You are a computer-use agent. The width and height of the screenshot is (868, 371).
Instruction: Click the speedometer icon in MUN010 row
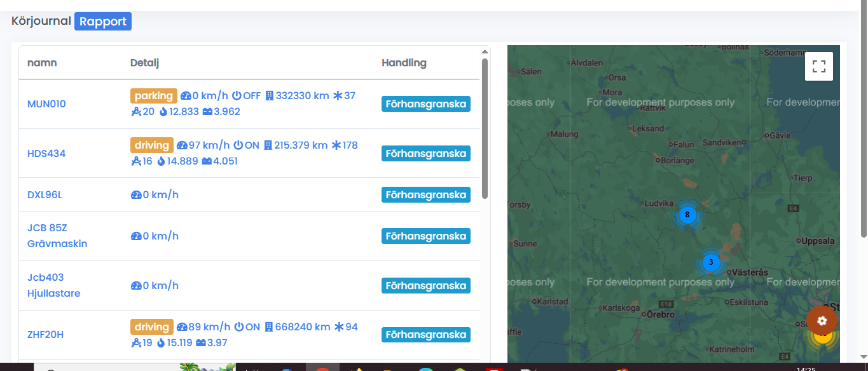coord(186,96)
